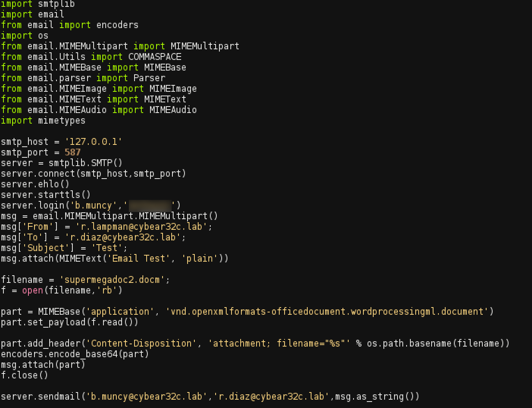The width and height of the screenshot is (532, 408).
Task: Click the server.starttls() line
Action: click(45, 195)
